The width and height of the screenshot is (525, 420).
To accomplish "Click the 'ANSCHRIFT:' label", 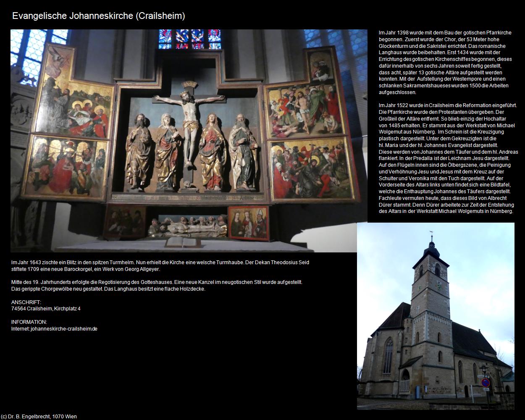I will (x=26, y=302).
